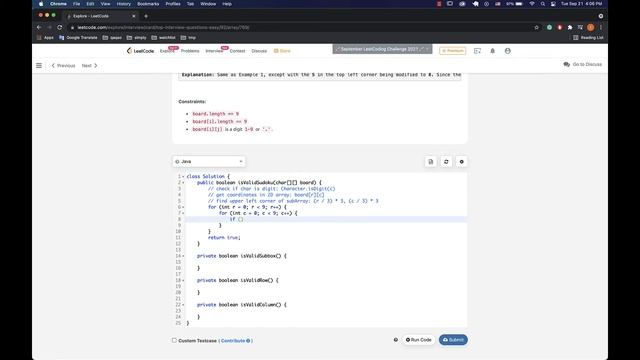Open the simply bookmark folder
Image resolution: width=640 pixels, height=360 pixels.
pyautogui.click(x=136, y=38)
